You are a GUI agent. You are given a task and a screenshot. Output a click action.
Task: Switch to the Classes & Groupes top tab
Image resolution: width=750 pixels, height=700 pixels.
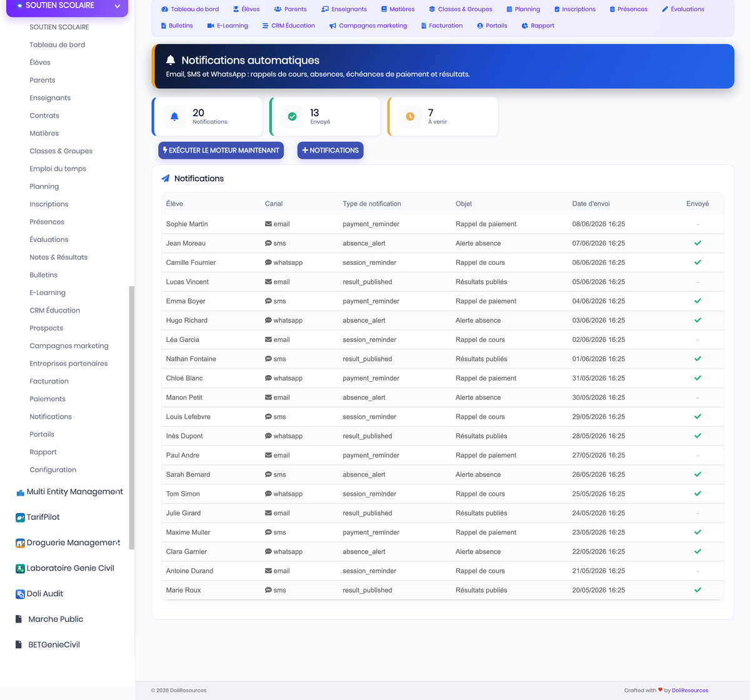pyautogui.click(x=461, y=9)
